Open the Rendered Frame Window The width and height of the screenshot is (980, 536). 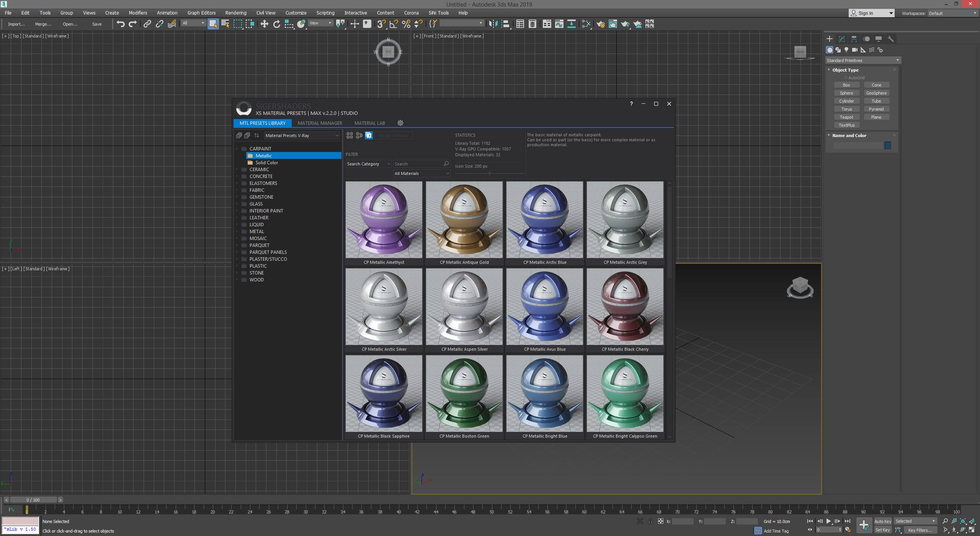612,24
